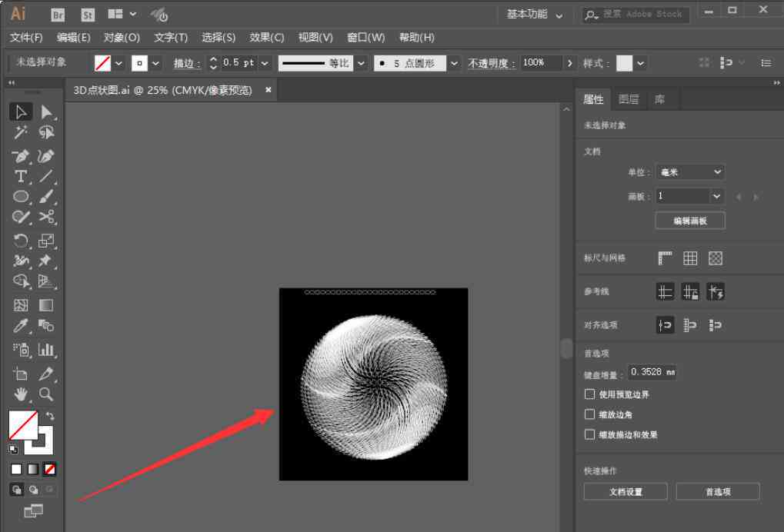Select the Rotate tool
Viewport: 784px width, 532px height.
click(x=21, y=241)
